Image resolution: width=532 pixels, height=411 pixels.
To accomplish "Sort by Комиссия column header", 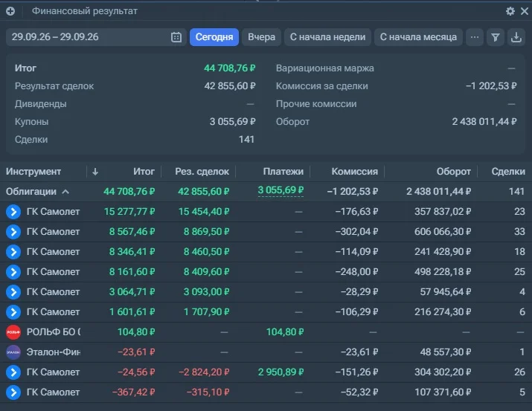I will pos(355,172).
